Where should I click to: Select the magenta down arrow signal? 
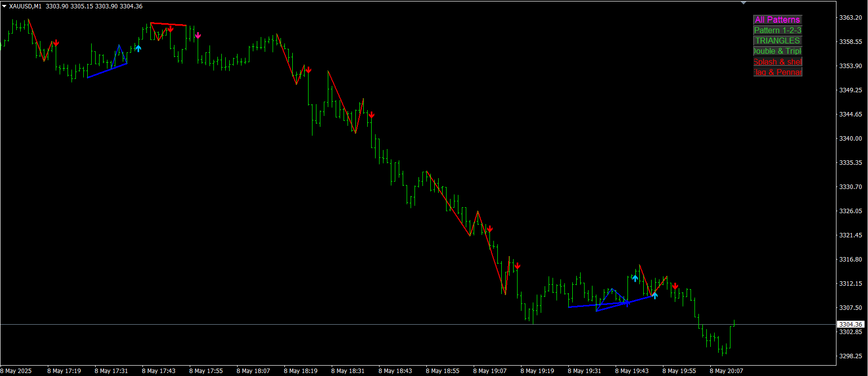tap(198, 36)
